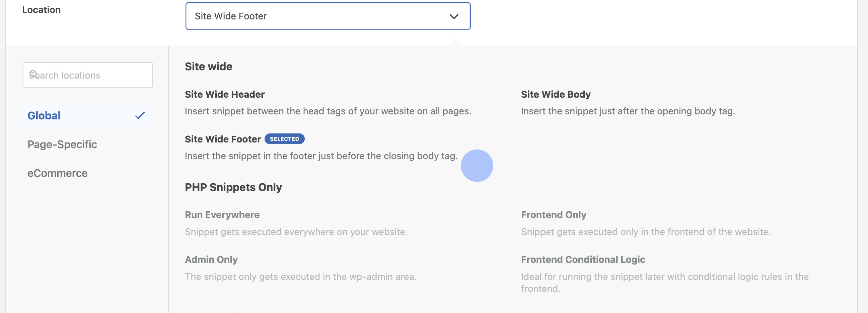
Task: Click inside the Search locations field
Action: click(x=88, y=75)
